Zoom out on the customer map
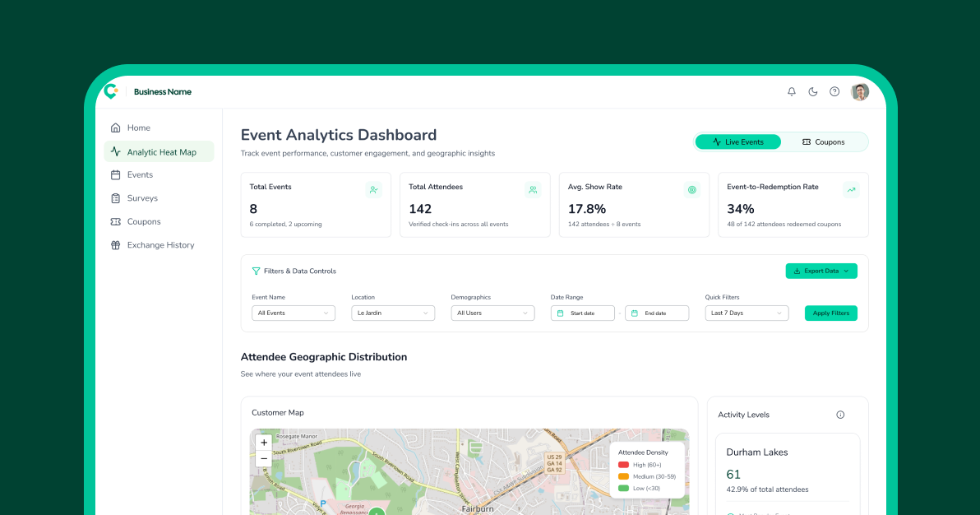The image size is (980, 515). [x=264, y=459]
